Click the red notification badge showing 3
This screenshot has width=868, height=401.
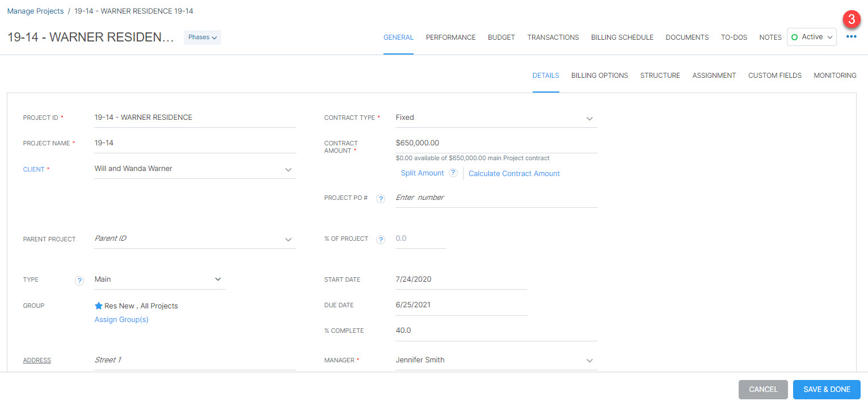[852, 19]
